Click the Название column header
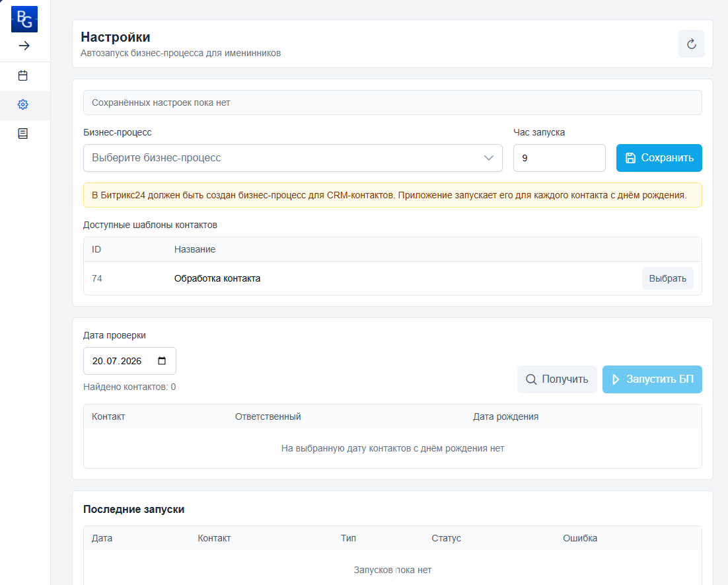Image resolution: width=728 pixels, height=585 pixels. point(195,249)
